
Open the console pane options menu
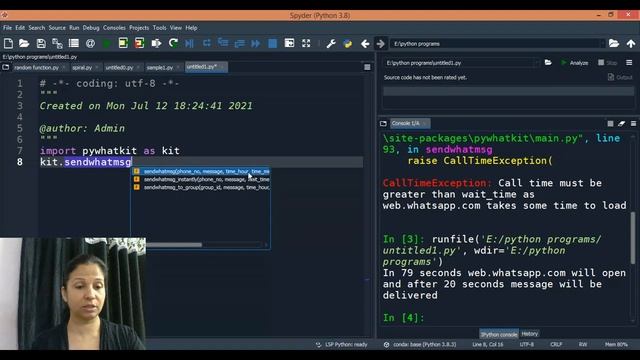pos(633,123)
